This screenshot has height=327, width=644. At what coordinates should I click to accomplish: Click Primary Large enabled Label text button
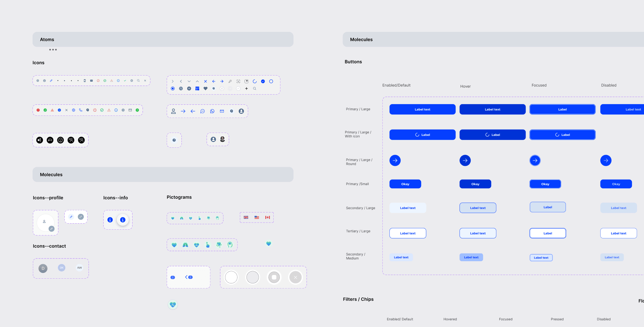422,109
